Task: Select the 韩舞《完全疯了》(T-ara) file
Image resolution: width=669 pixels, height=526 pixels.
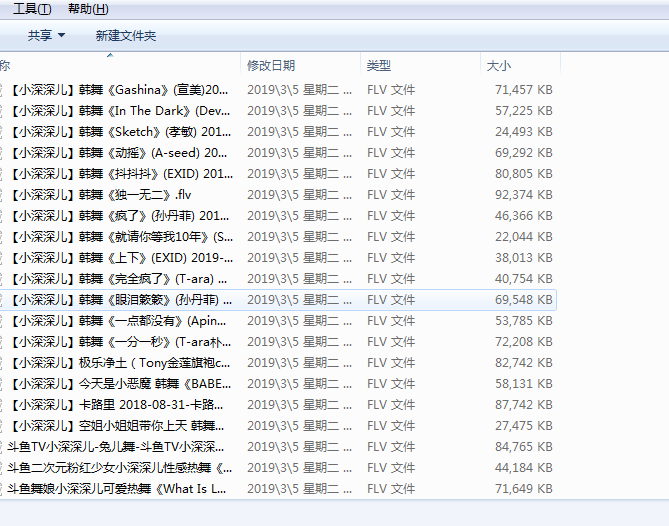Action: click(x=118, y=279)
